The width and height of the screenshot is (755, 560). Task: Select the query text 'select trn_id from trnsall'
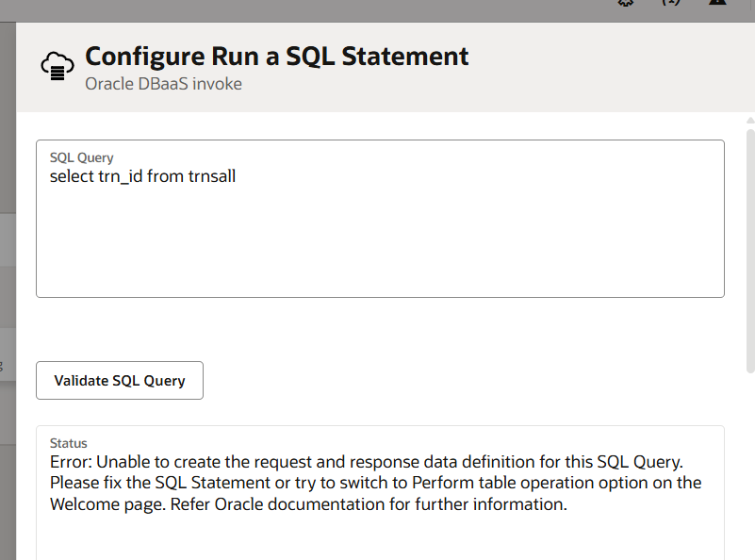click(x=142, y=176)
